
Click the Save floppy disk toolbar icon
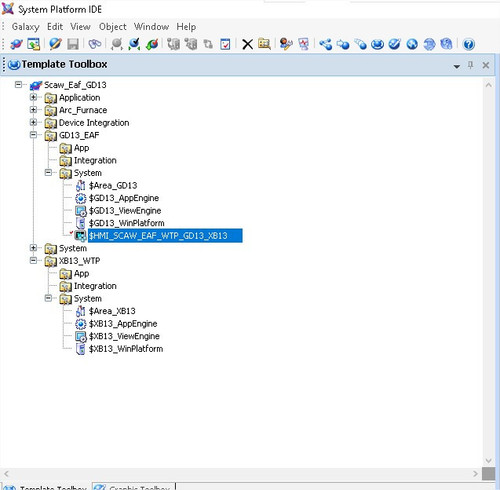tap(73, 44)
